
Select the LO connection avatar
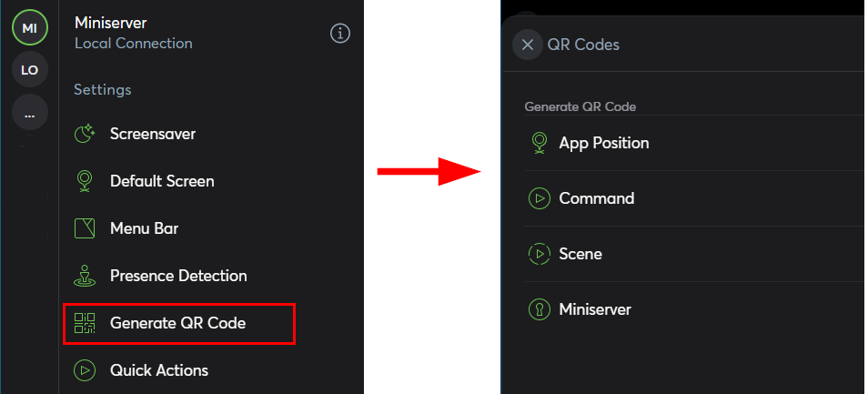29,70
